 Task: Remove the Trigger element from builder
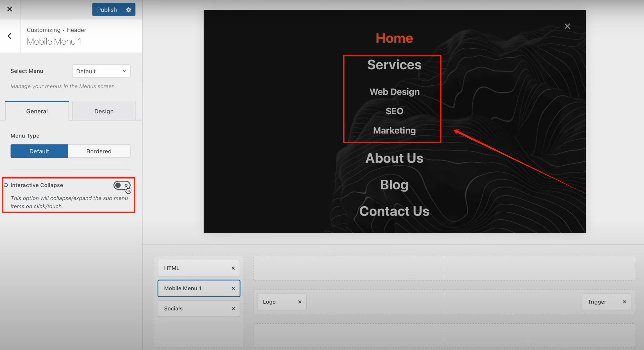[x=624, y=302]
